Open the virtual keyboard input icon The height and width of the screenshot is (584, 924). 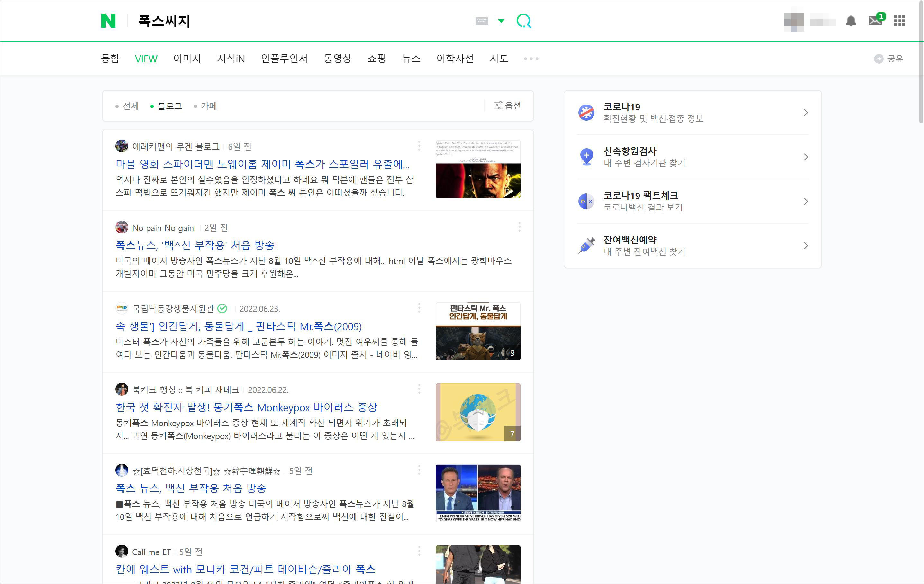tap(482, 21)
